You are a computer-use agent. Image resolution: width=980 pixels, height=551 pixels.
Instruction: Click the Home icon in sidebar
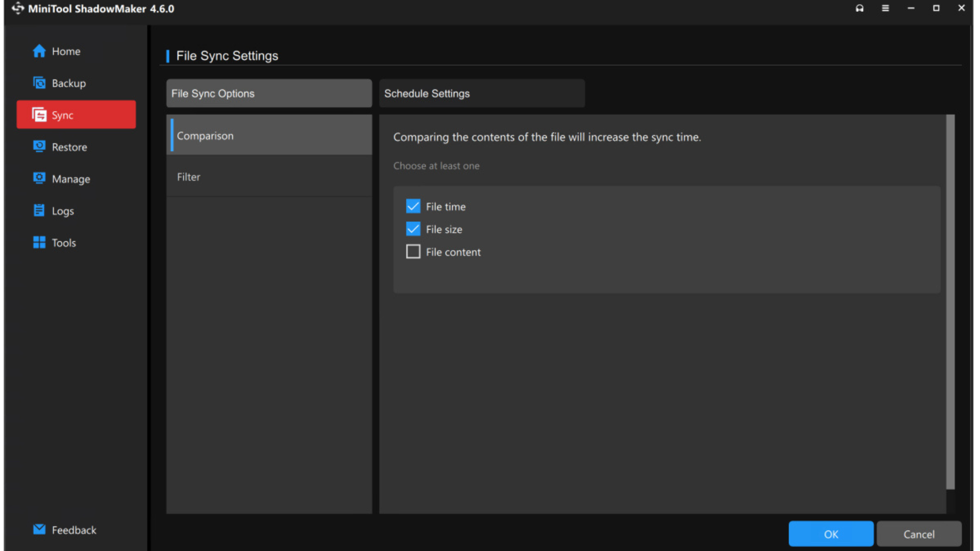pos(39,51)
